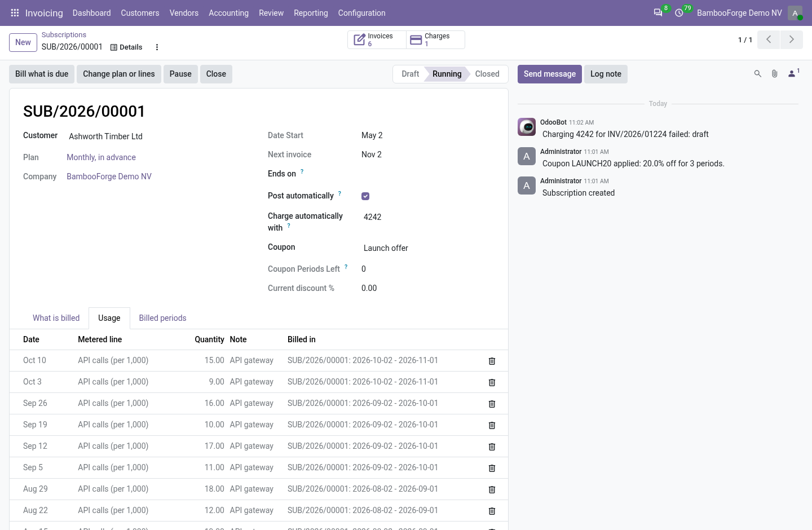Delete the Aug 22 usage row
This screenshot has width=812, height=530.
(x=492, y=511)
